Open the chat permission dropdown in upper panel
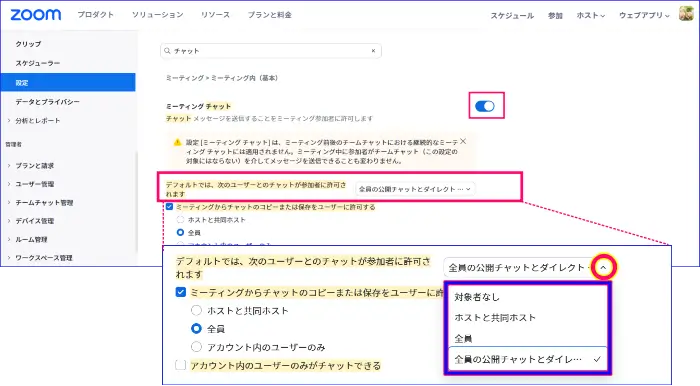 click(415, 189)
